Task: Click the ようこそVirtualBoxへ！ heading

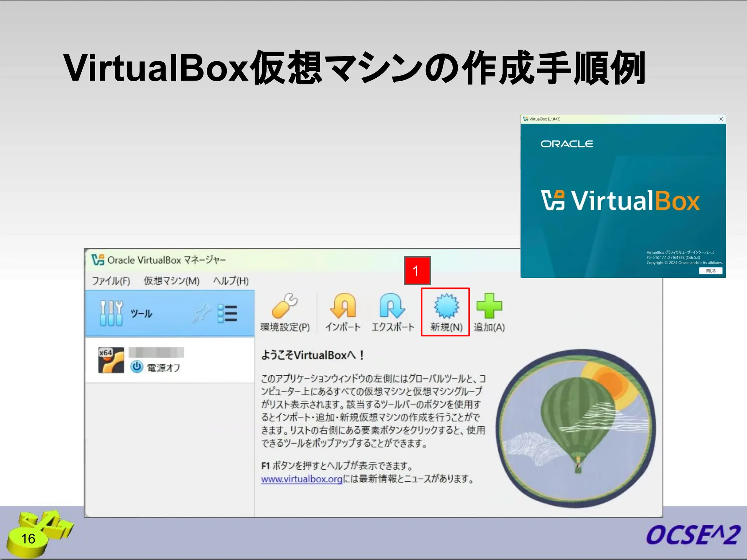Action: [x=313, y=355]
